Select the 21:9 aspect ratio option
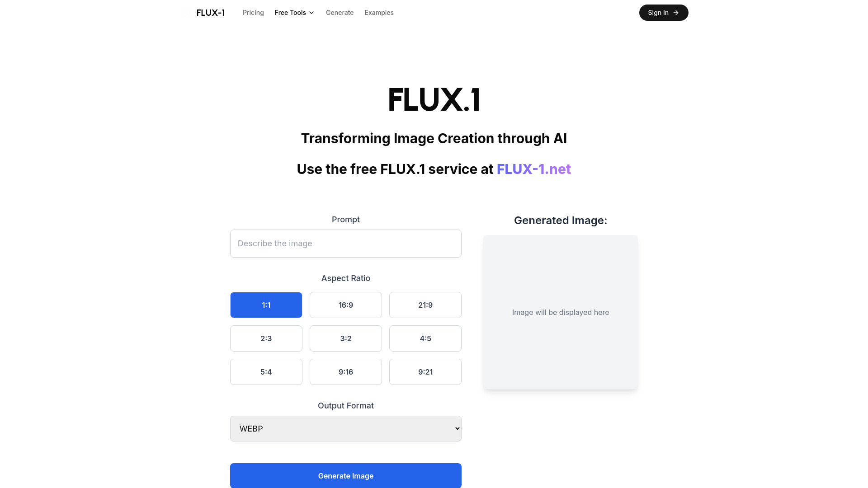Screen dimensions: 868x488 tap(425, 305)
